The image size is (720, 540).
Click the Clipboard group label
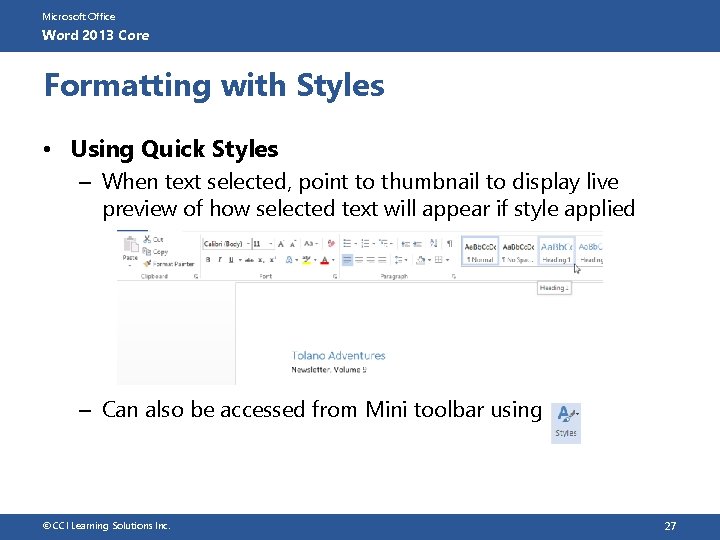pyautogui.click(x=154, y=276)
